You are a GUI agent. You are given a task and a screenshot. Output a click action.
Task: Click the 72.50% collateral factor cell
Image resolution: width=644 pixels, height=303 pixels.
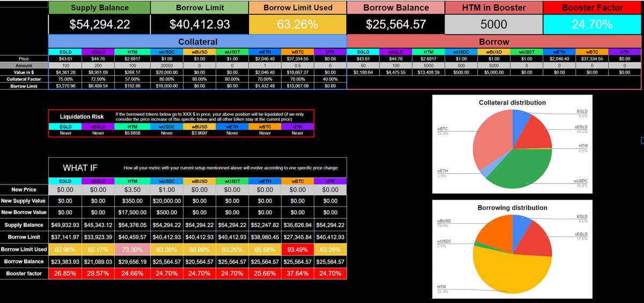[98, 79]
